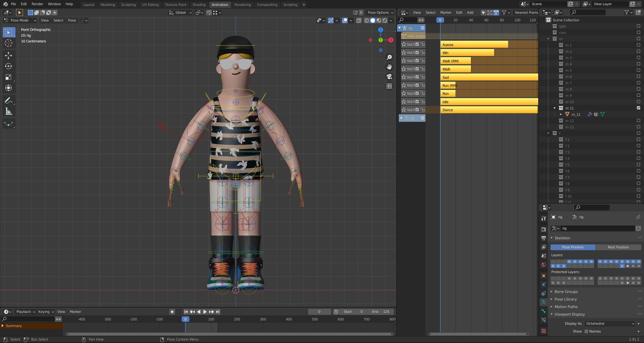Jump to the timeline start frame
The image size is (644, 343).
pos(186,312)
